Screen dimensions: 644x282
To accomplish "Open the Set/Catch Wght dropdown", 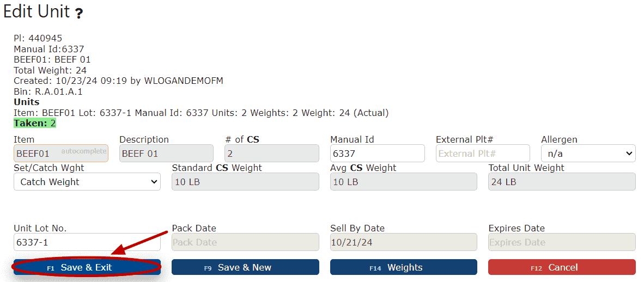I will [x=87, y=182].
